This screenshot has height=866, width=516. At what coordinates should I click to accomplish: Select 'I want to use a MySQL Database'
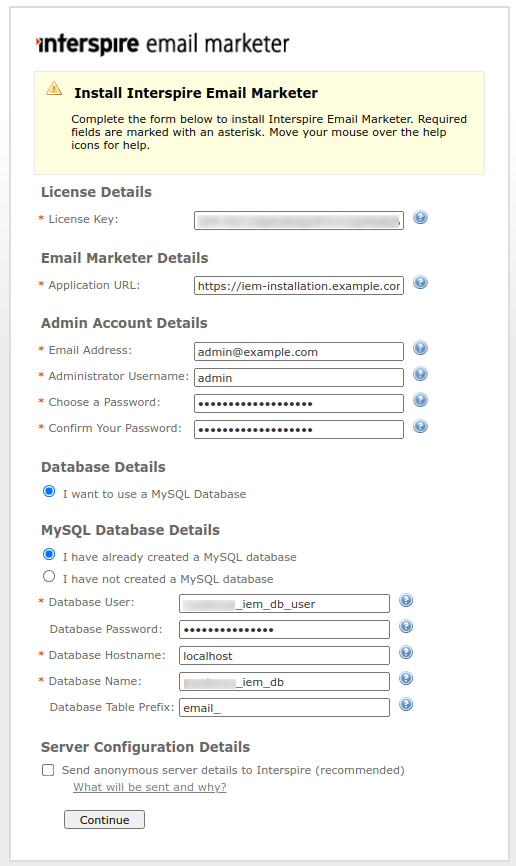49,491
